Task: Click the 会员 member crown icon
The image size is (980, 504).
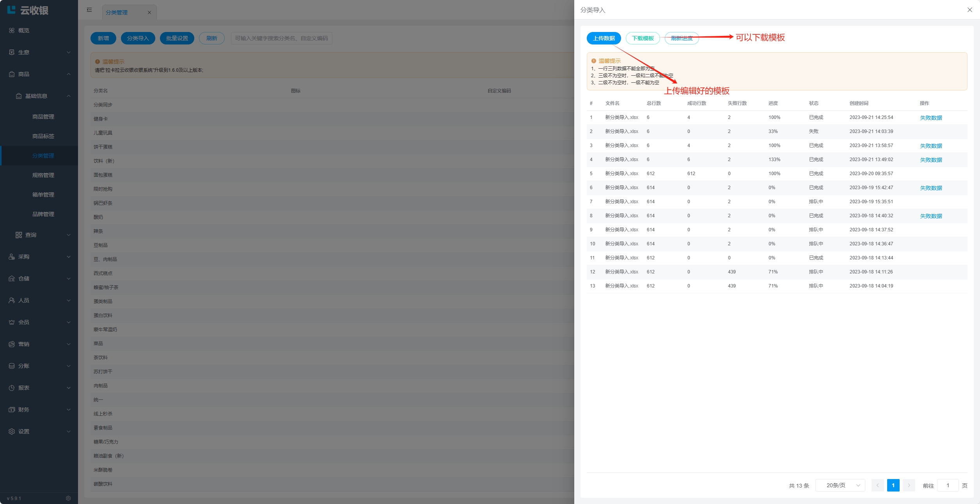Action: click(x=12, y=322)
